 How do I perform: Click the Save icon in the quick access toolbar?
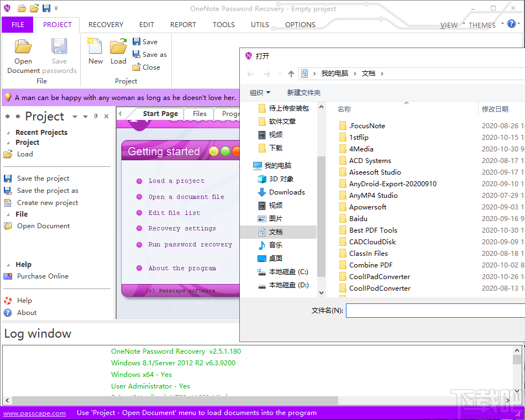(46, 7)
